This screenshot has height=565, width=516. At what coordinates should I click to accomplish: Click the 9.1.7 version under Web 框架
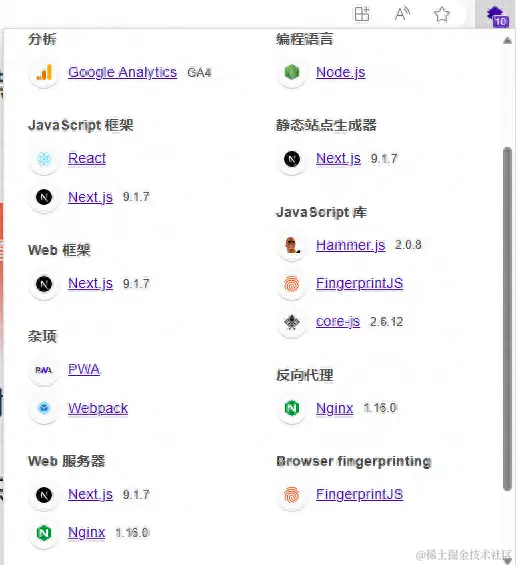136,284
